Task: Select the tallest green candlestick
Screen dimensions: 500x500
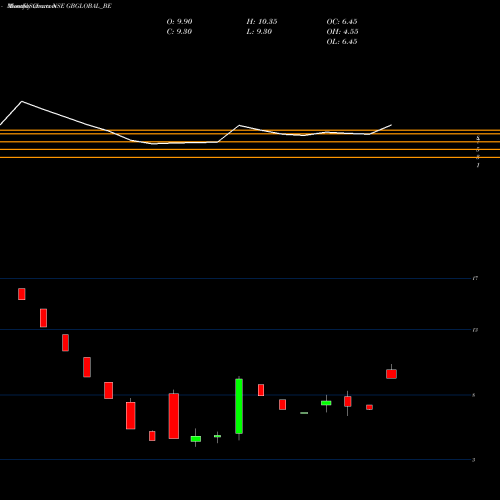Action: click(239, 406)
